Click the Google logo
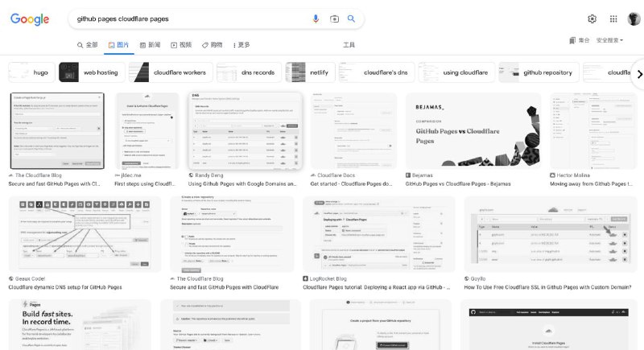 pyautogui.click(x=30, y=19)
